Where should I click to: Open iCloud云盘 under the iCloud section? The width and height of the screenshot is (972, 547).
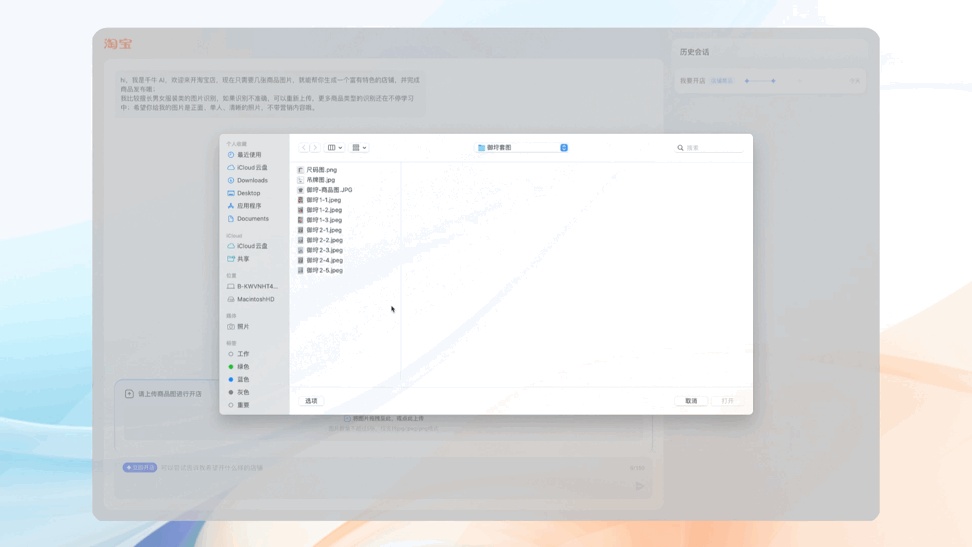point(252,246)
